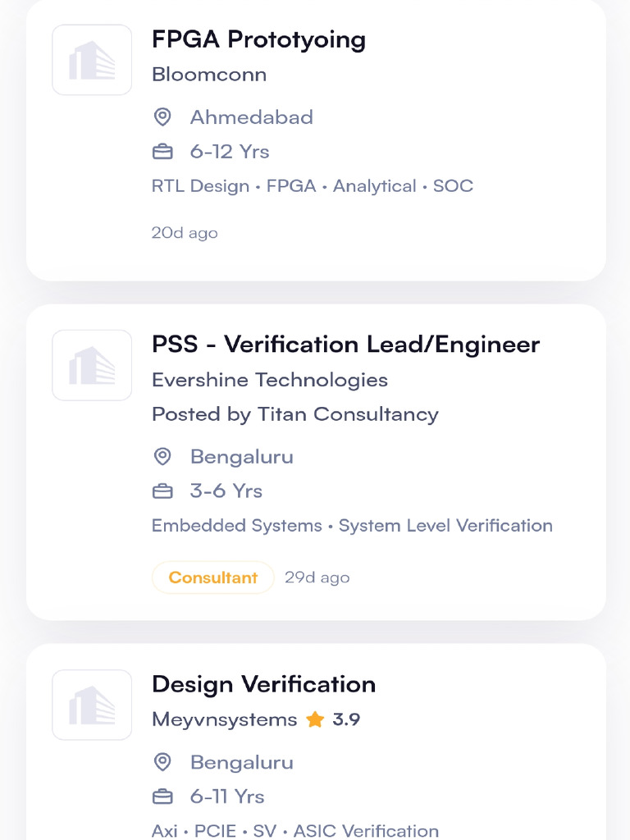Tap the briefcase icon beside 6-12 Yrs

[x=162, y=152]
